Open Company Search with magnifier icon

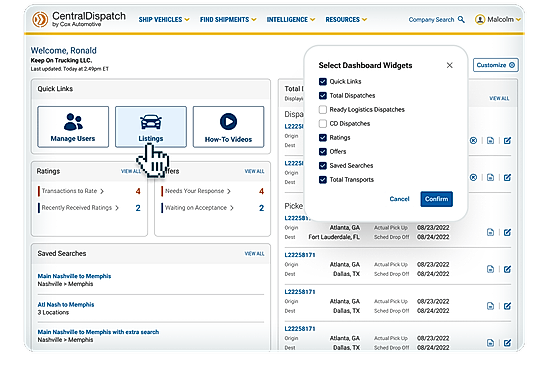pyautogui.click(x=437, y=20)
